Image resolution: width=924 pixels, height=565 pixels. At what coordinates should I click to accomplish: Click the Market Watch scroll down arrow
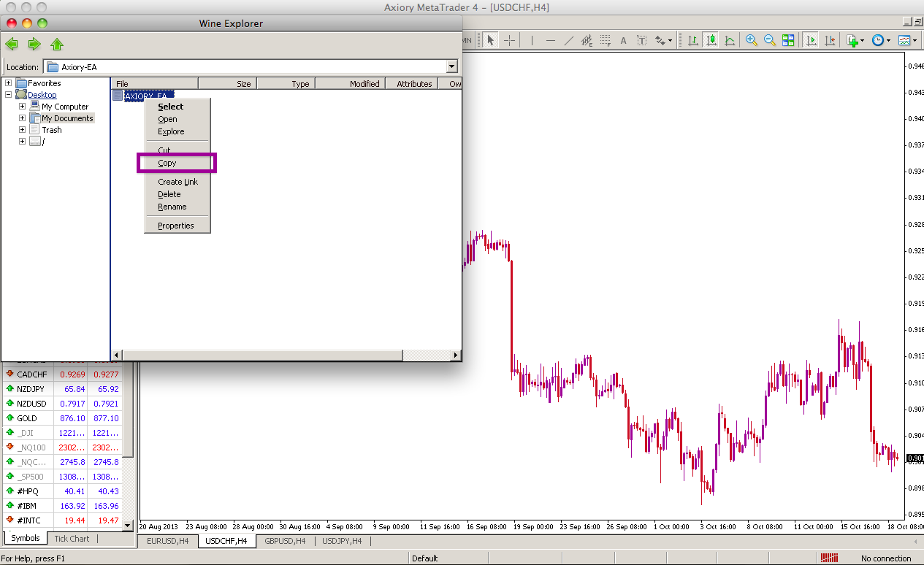128,525
